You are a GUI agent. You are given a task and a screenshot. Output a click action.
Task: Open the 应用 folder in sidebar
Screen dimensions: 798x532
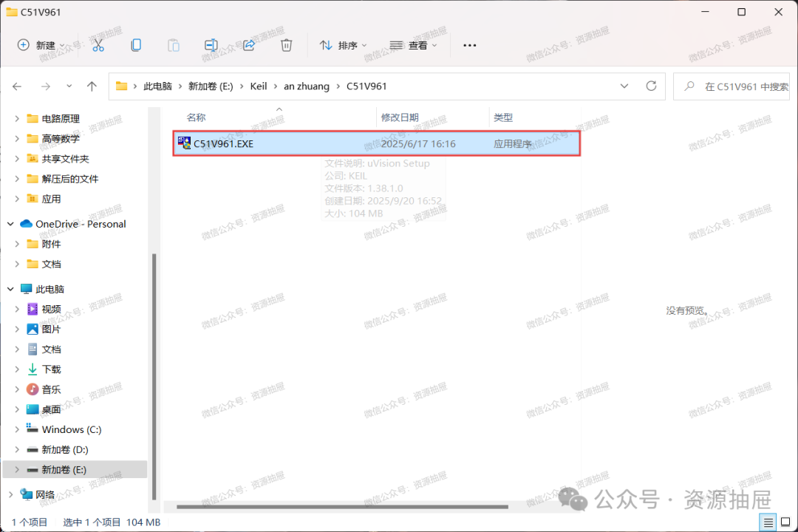[52, 199]
